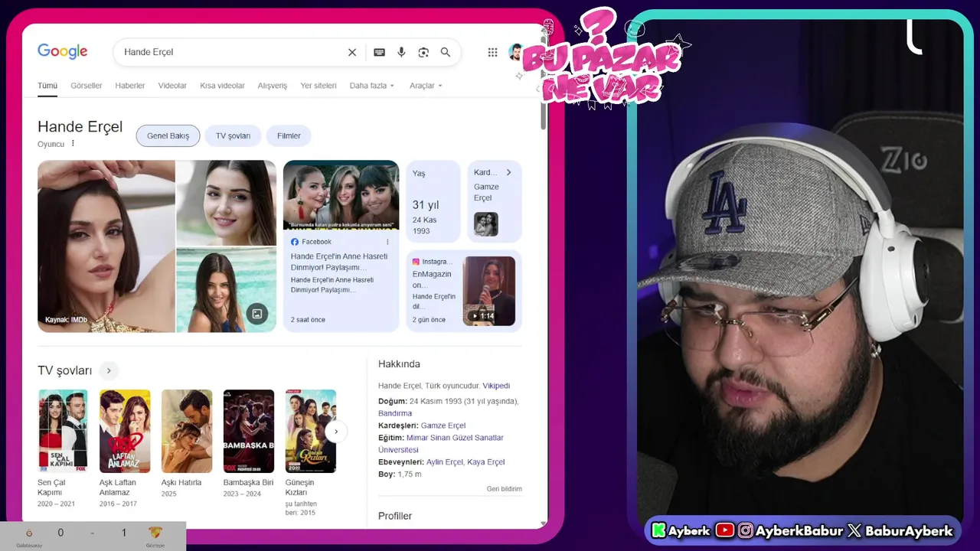
Task: Show next TV shows with carousel arrow
Action: pyautogui.click(x=335, y=432)
